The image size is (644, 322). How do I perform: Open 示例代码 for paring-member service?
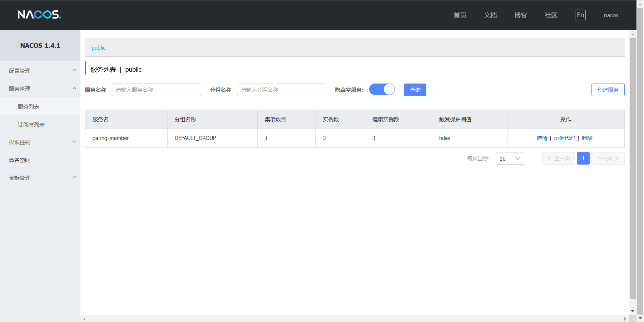(565, 138)
